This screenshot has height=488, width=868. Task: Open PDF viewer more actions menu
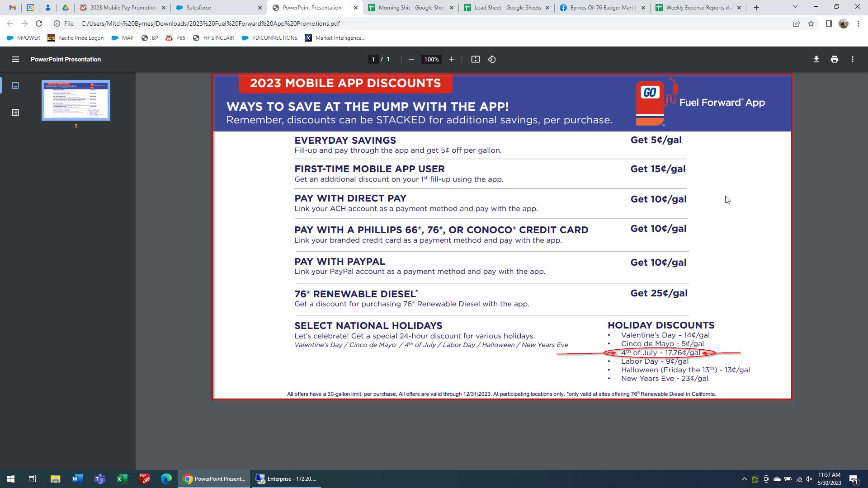[x=852, y=59]
